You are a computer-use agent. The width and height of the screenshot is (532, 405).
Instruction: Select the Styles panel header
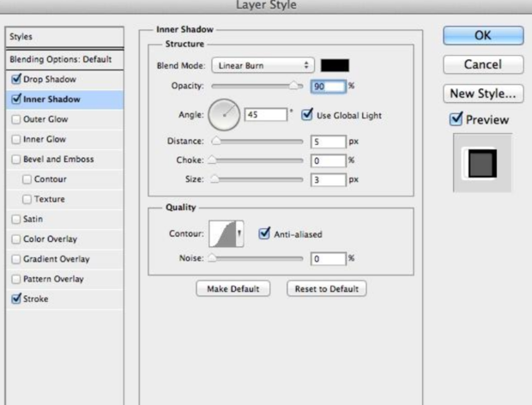click(65, 37)
